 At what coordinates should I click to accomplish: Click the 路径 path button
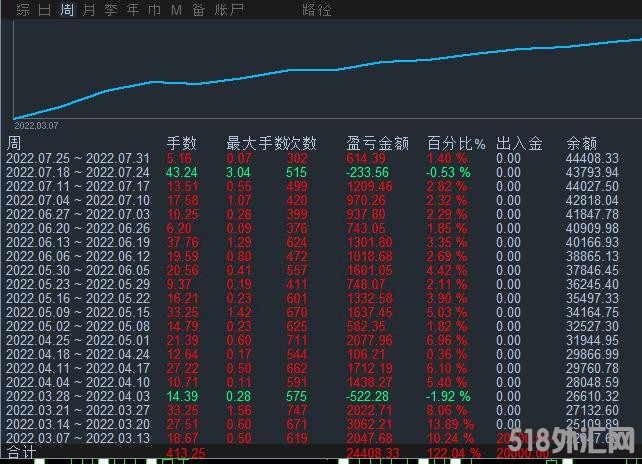(x=316, y=10)
